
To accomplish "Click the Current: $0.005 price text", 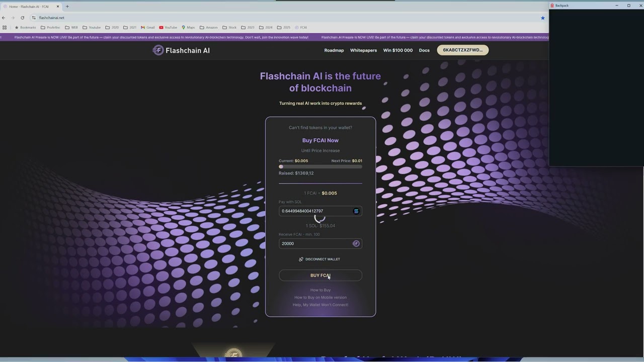I will [x=293, y=161].
